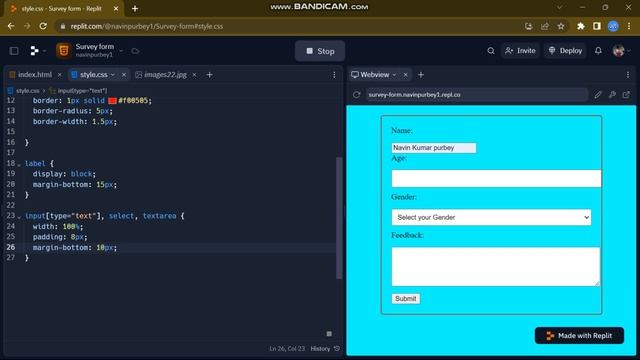This screenshot has height=360, width=640.
Task: Click the Ln 26, Col 23 status
Action: [x=287, y=349]
